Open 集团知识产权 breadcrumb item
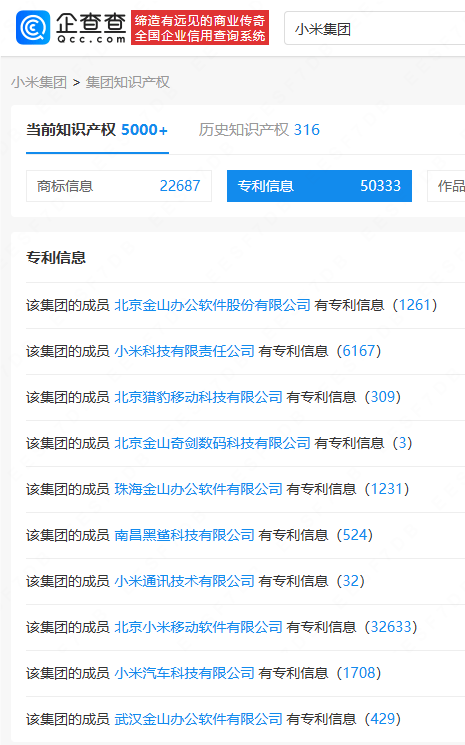The width and height of the screenshot is (465, 745). coord(127,82)
